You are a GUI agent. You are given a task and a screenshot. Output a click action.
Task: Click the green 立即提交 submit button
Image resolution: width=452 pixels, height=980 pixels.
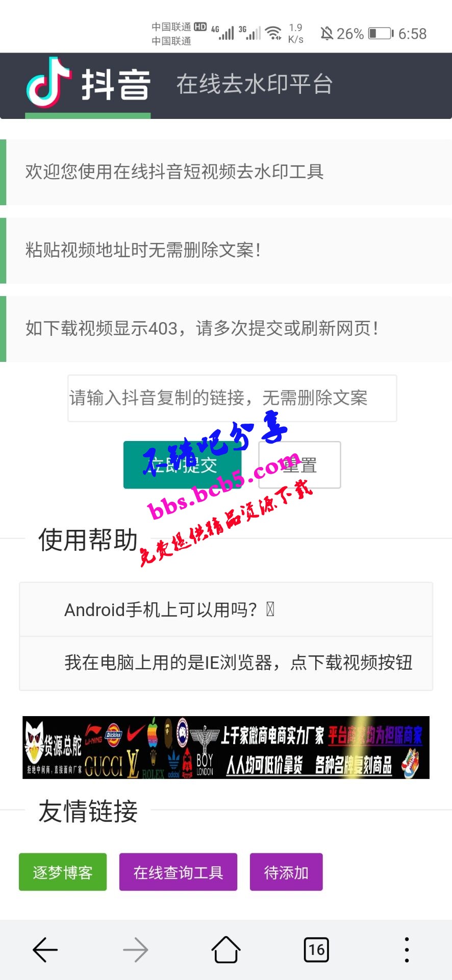(x=182, y=465)
